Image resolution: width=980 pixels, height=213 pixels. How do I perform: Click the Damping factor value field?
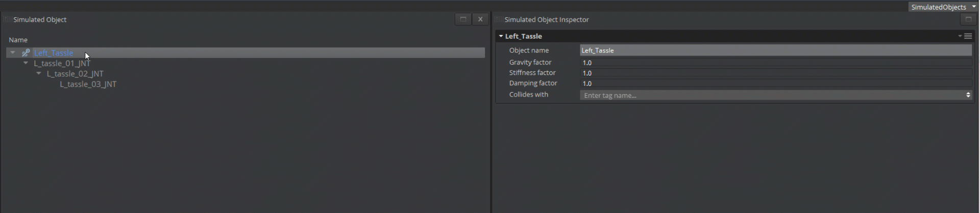click(775, 84)
